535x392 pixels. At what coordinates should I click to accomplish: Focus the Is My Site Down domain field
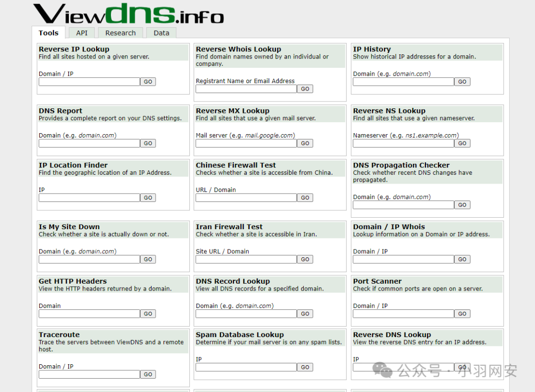[x=89, y=259]
